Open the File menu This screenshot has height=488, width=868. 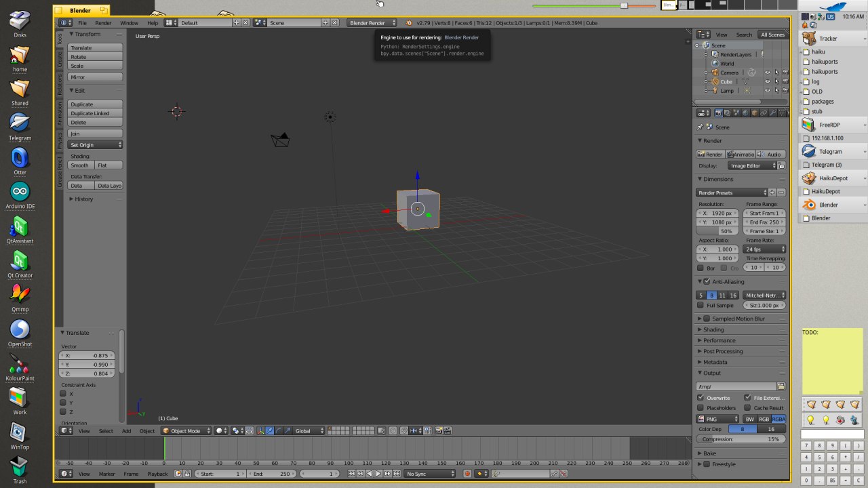point(82,23)
